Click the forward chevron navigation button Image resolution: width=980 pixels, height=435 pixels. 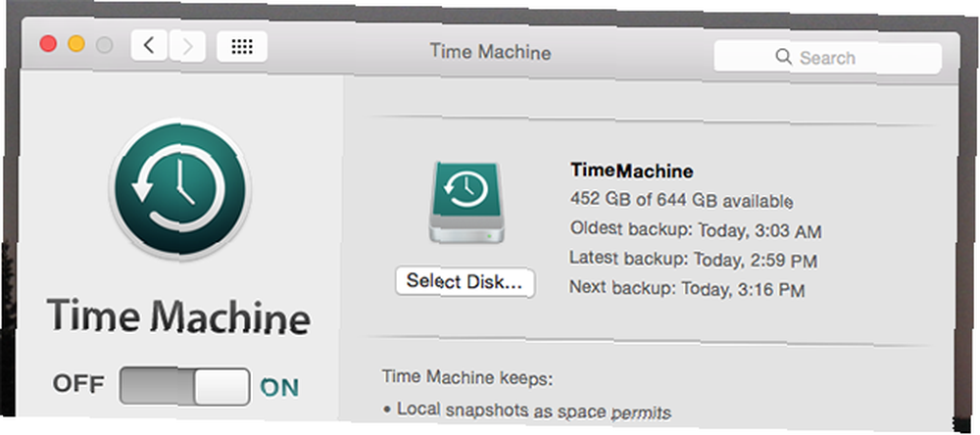tap(187, 46)
